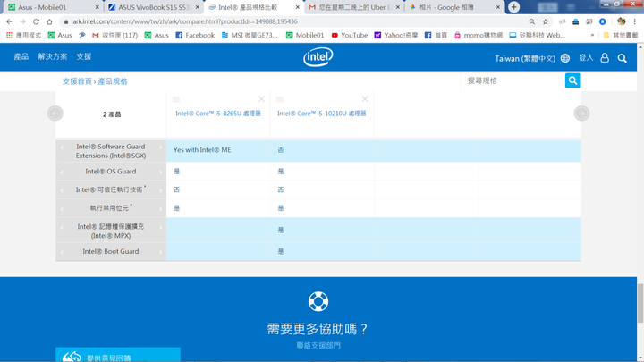Open Chrome three-dot menu
The width and height of the screenshot is (644, 362).
(x=634, y=21)
